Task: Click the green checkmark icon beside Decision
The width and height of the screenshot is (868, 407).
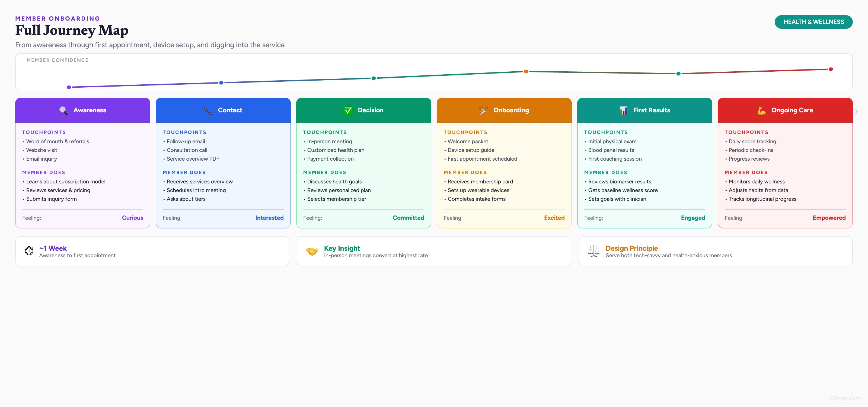Action: 348,110
